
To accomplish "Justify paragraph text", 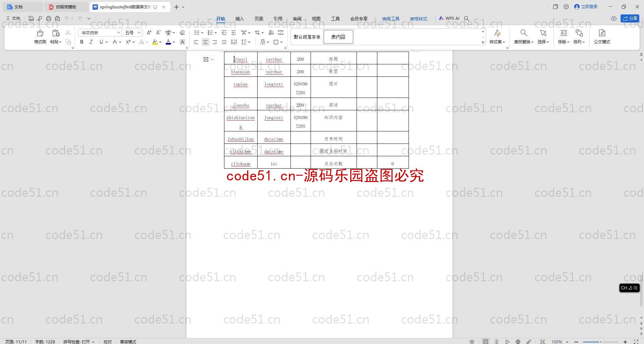I will 224,42.
